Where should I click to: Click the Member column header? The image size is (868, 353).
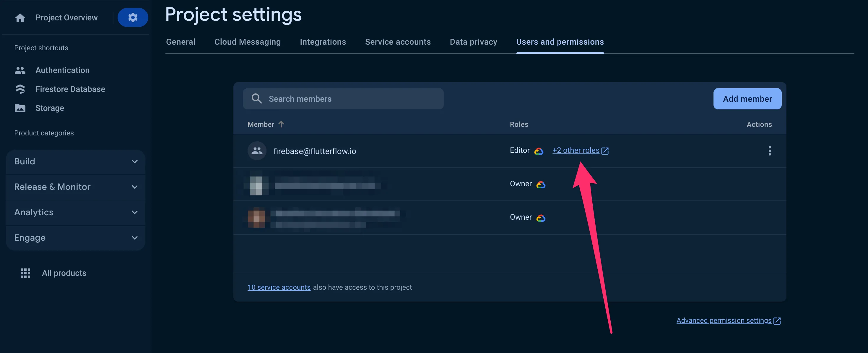261,124
